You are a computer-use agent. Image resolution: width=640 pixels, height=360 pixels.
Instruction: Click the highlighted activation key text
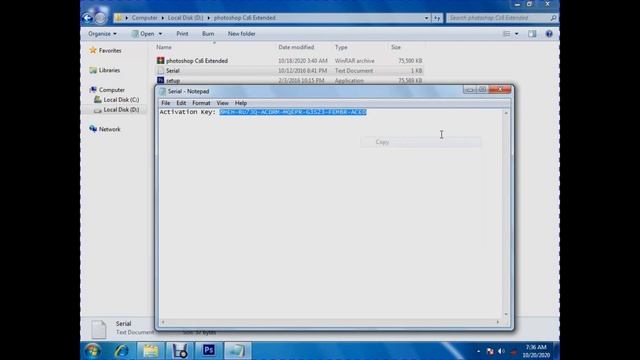293,112
